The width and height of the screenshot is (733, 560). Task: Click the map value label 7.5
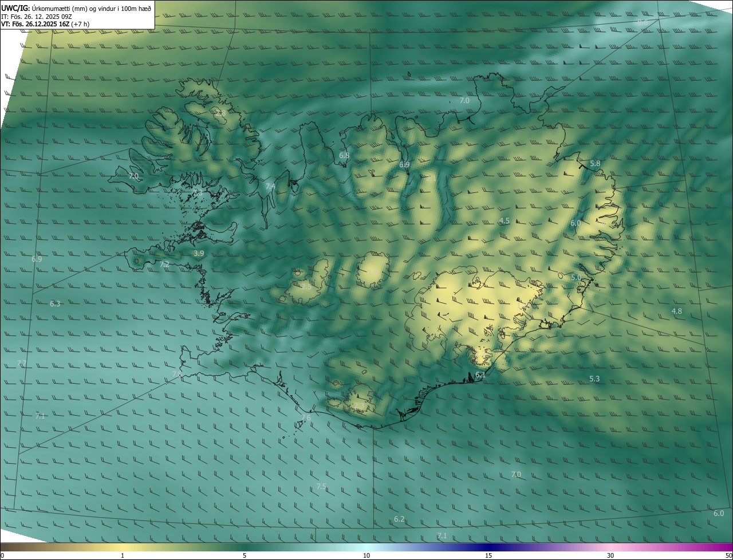[321, 486]
